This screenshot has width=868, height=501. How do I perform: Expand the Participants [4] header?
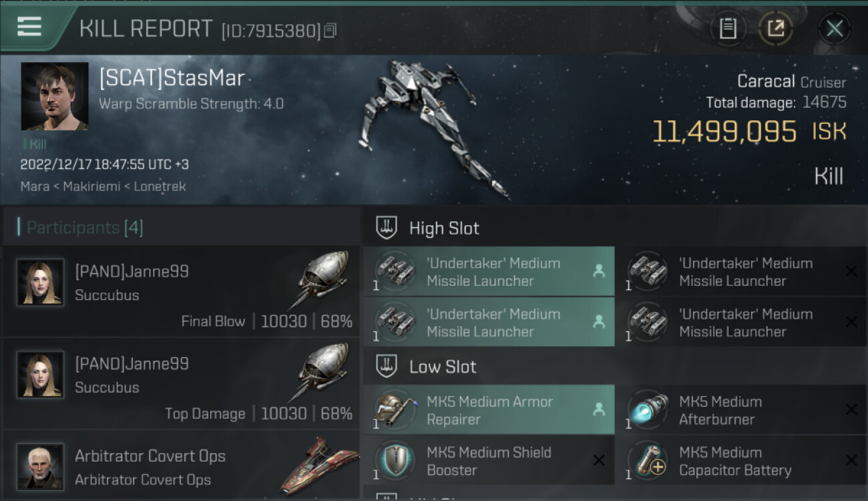click(x=181, y=227)
